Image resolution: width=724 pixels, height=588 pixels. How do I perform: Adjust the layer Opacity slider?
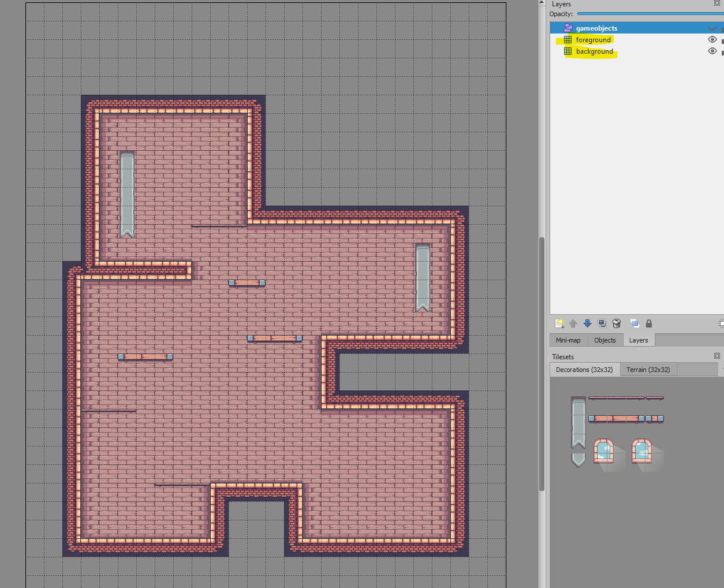coord(650,14)
